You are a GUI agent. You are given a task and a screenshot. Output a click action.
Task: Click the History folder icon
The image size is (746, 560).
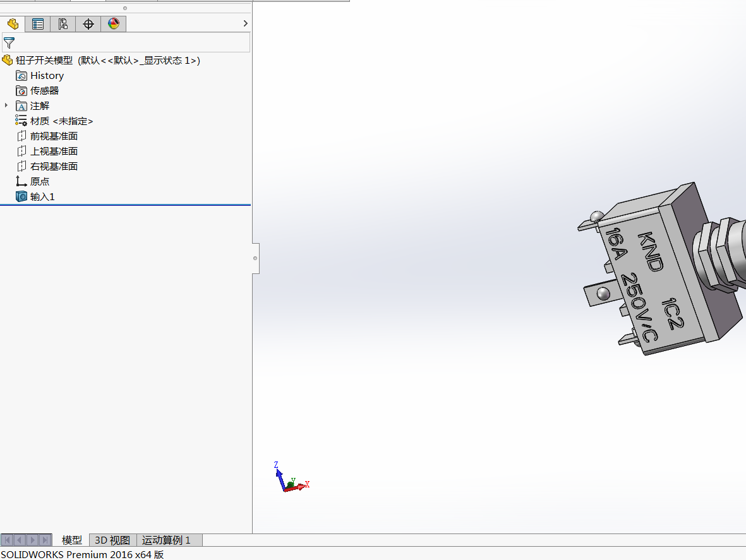click(x=21, y=76)
